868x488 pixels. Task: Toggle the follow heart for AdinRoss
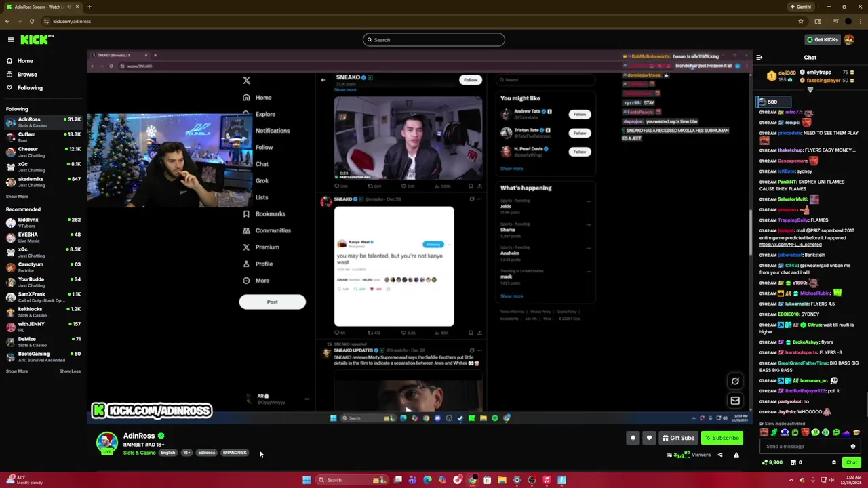click(649, 438)
